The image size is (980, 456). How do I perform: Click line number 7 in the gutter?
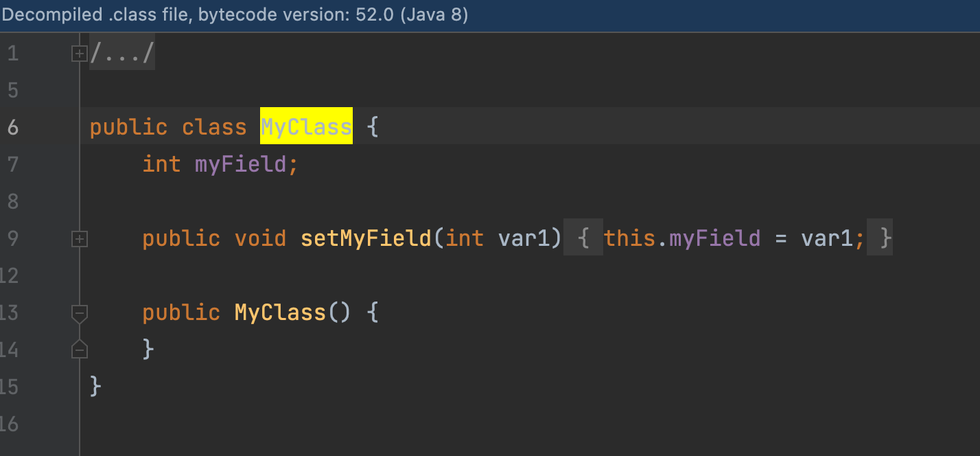(13, 165)
